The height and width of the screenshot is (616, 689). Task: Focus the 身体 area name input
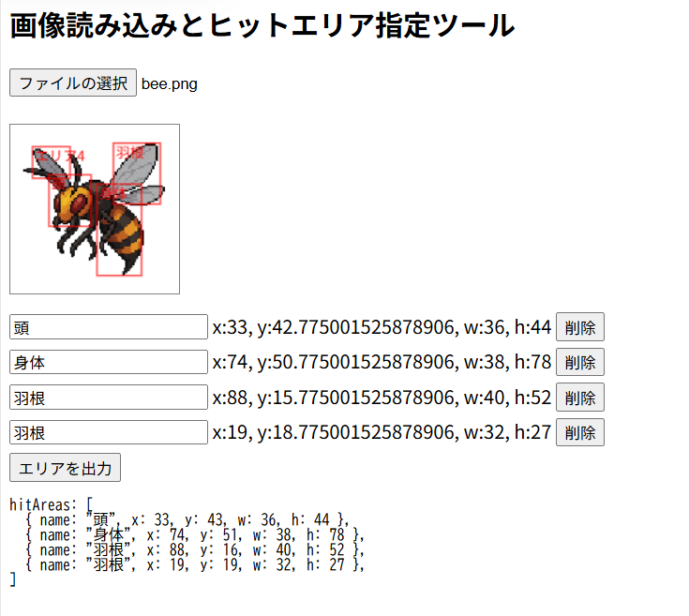coord(108,362)
